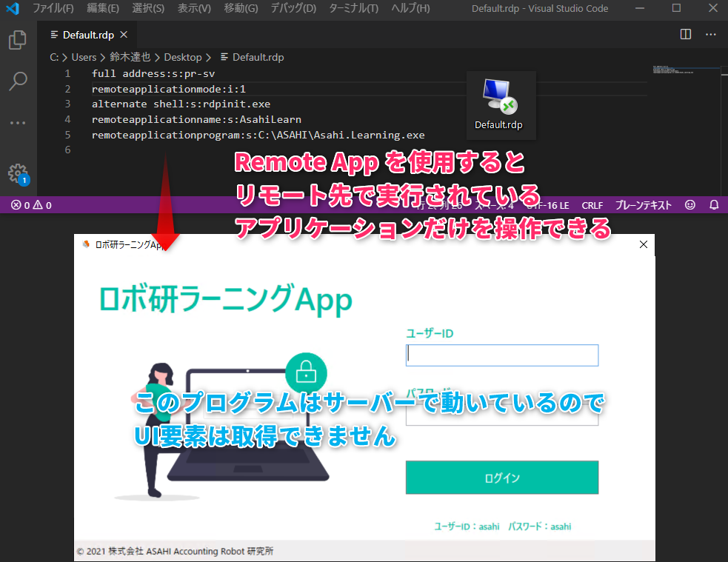Place cursor on 'remoteapplicationmode:i:1' line
This screenshot has height=562, width=728.
click(x=169, y=89)
